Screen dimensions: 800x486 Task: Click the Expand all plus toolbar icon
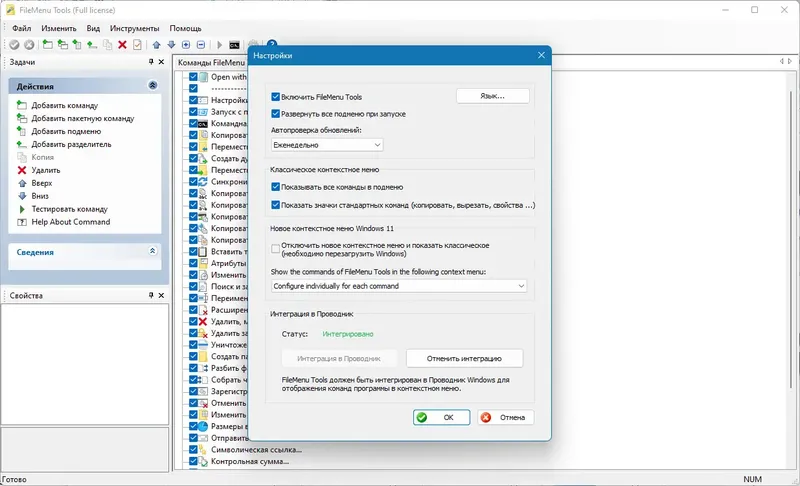click(186, 45)
